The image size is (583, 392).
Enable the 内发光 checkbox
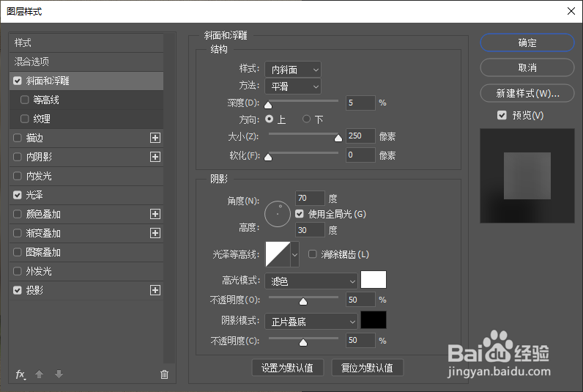[x=18, y=176]
